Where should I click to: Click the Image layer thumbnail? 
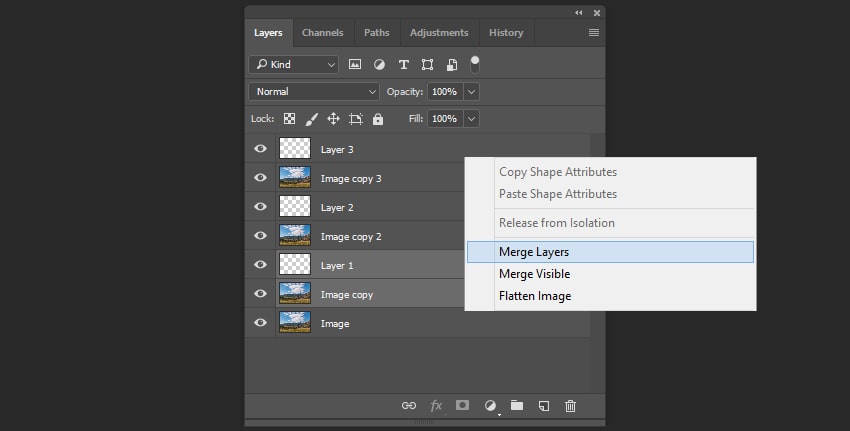(x=295, y=323)
